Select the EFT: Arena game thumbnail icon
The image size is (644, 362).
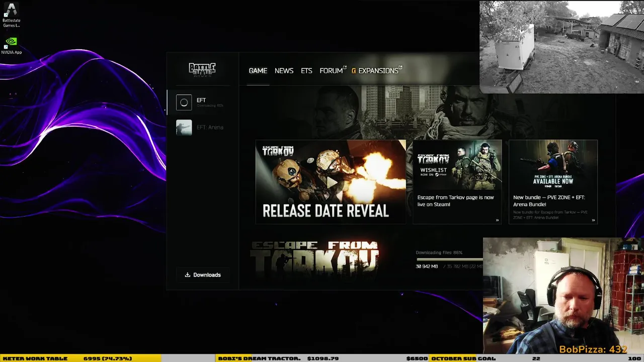[x=184, y=127]
